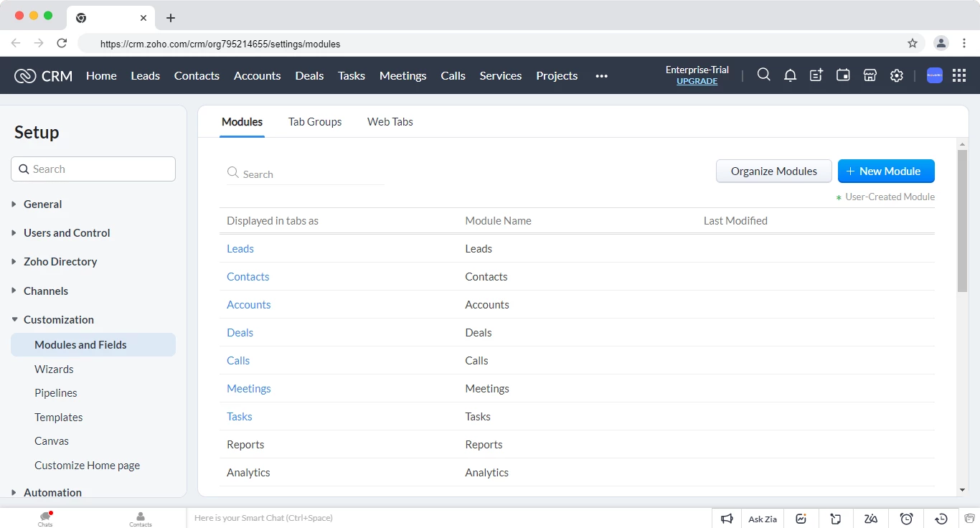The height and width of the screenshot is (528, 980).
Task: Open the Deals module link in the table
Action: pos(240,333)
